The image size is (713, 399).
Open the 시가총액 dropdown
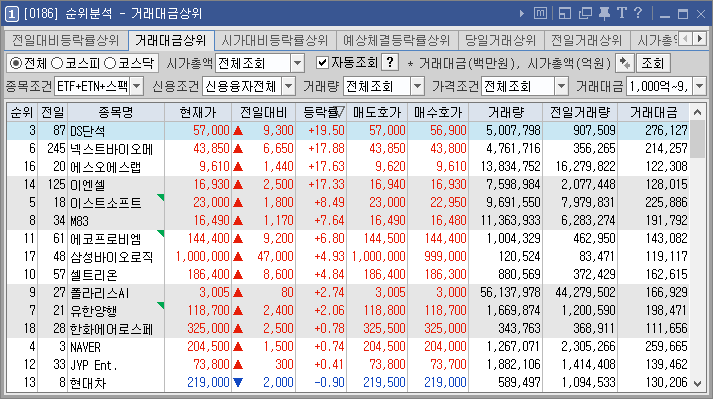[297, 63]
